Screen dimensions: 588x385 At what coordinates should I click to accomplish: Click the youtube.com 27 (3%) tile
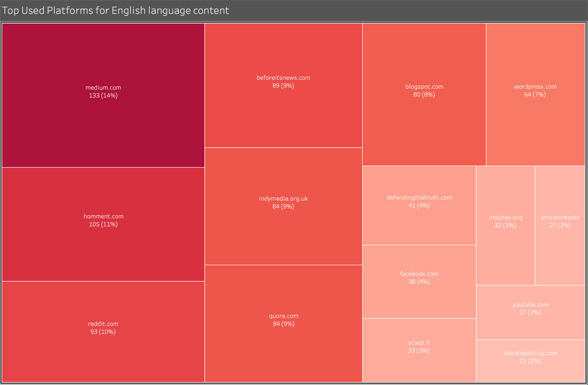point(531,312)
